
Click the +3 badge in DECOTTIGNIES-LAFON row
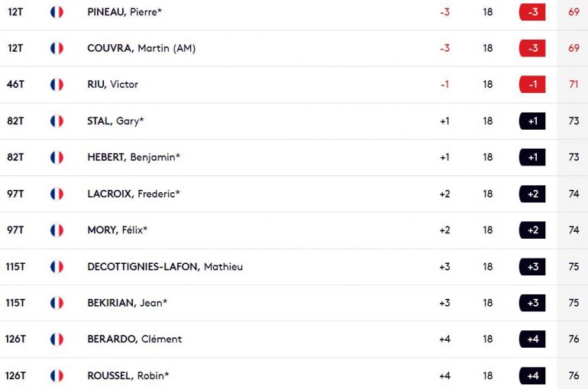(x=532, y=266)
